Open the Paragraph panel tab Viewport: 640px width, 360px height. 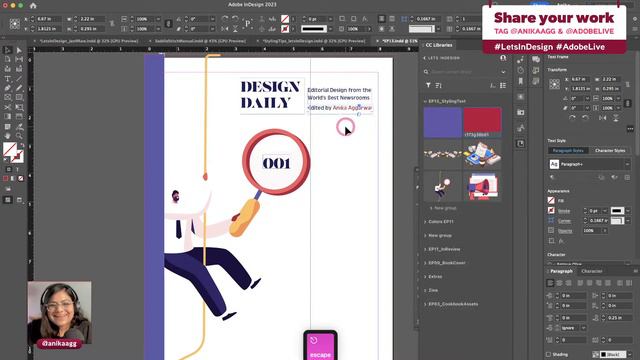pyautogui.click(x=561, y=271)
